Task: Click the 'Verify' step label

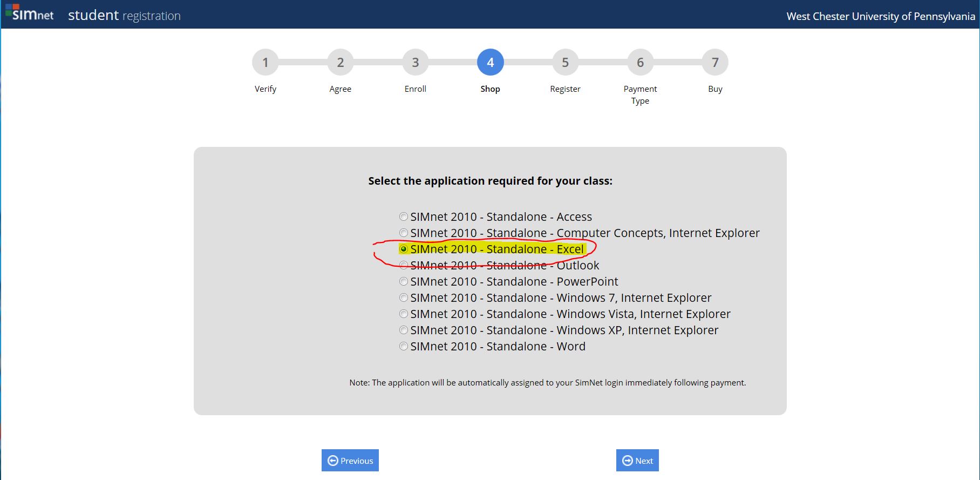Action: [x=266, y=89]
